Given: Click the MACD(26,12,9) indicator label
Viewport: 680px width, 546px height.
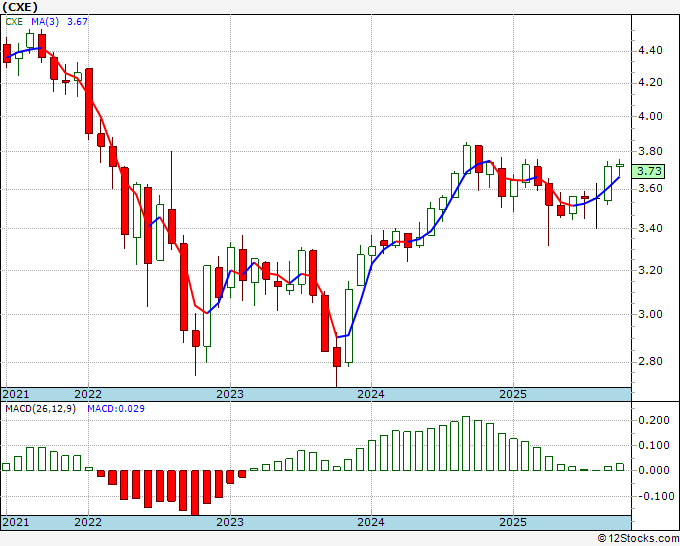Looking at the screenshot, I should click(40, 409).
